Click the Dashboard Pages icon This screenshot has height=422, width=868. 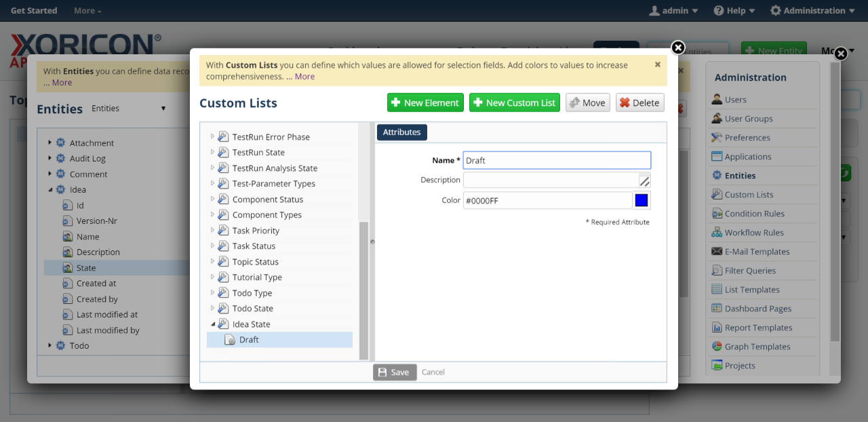(x=717, y=309)
